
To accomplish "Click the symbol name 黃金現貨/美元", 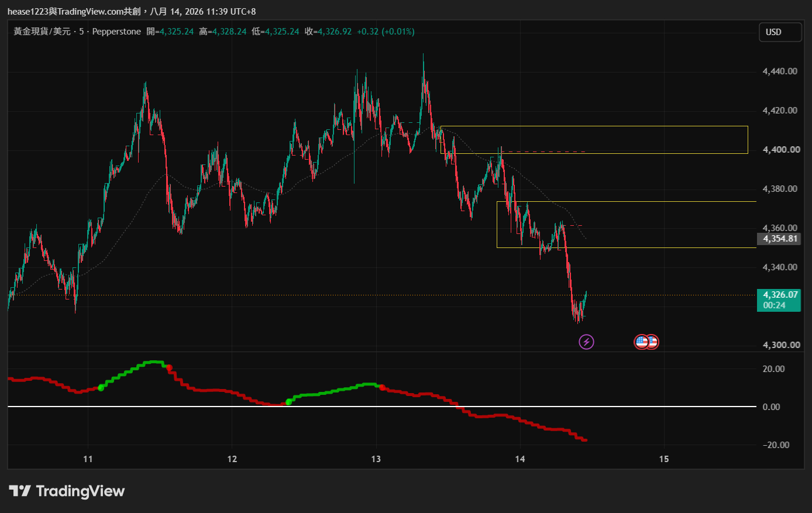I will (x=42, y=32).
